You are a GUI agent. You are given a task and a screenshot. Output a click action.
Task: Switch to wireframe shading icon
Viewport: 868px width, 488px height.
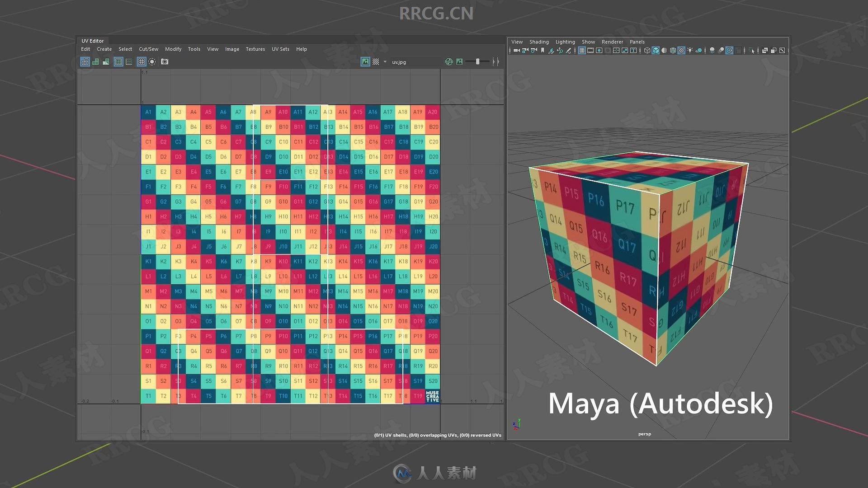647,51
